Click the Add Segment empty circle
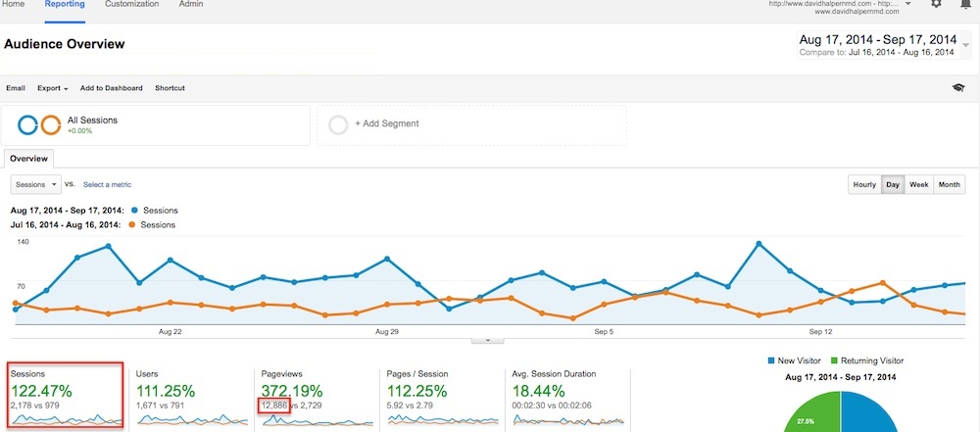 pos(338,125)
